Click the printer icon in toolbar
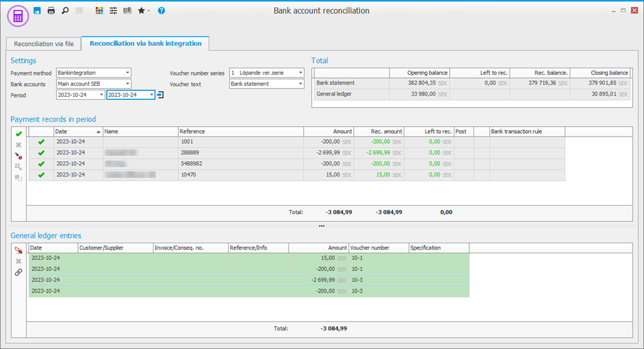The image size is (644, 349). [51, 11]
